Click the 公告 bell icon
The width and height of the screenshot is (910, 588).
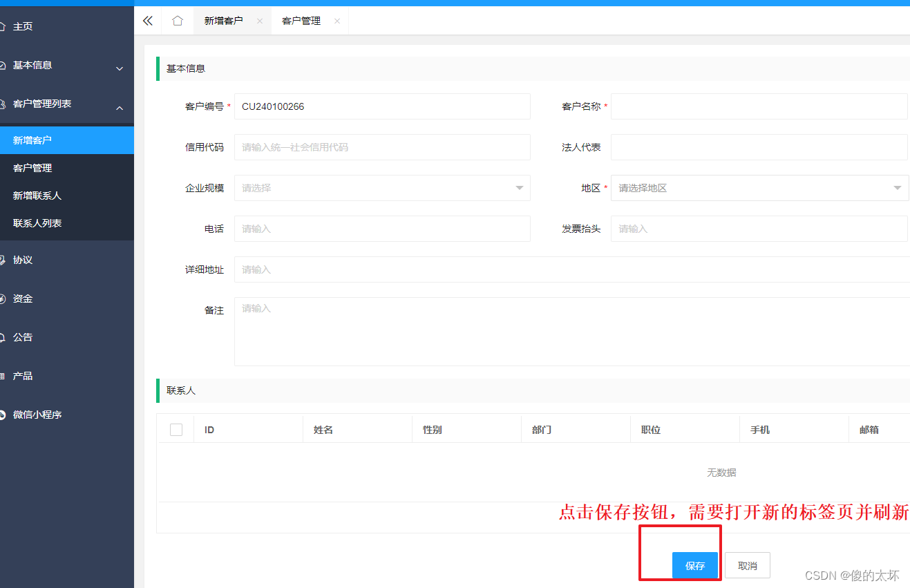pyautogui.click(x=3, y=338)
